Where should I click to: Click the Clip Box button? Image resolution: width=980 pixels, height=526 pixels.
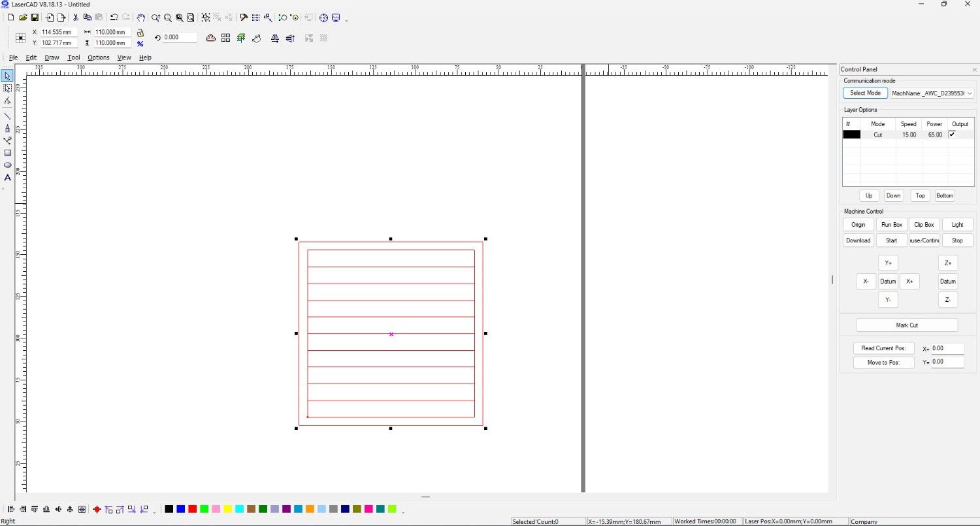pos(924,225)
